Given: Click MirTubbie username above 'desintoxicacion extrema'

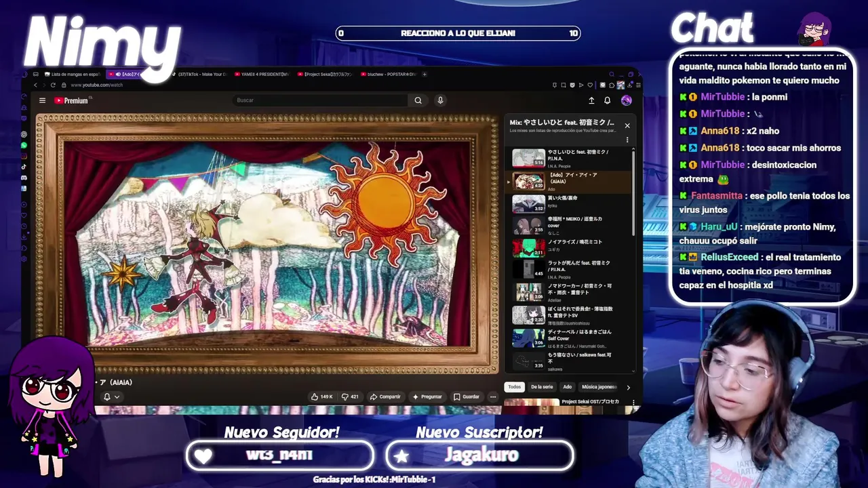Looking at the screenshot, I should 723,165.
